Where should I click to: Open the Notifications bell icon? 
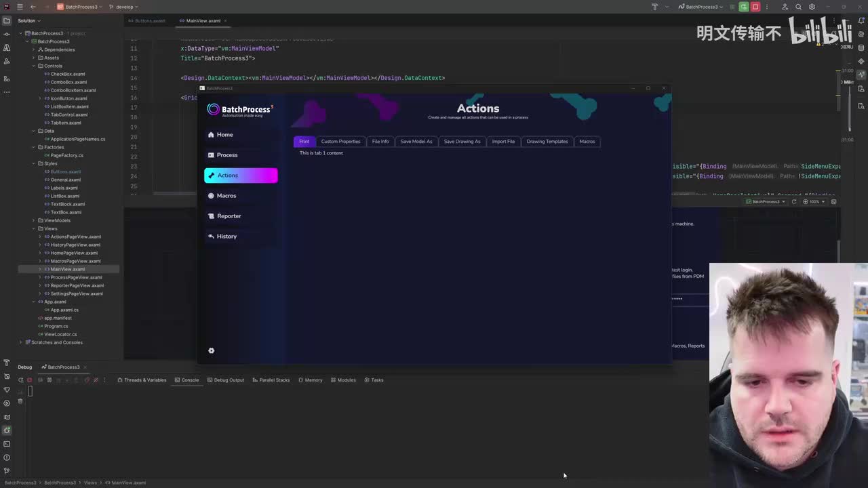pyautogui.click(x=861, y=20)
